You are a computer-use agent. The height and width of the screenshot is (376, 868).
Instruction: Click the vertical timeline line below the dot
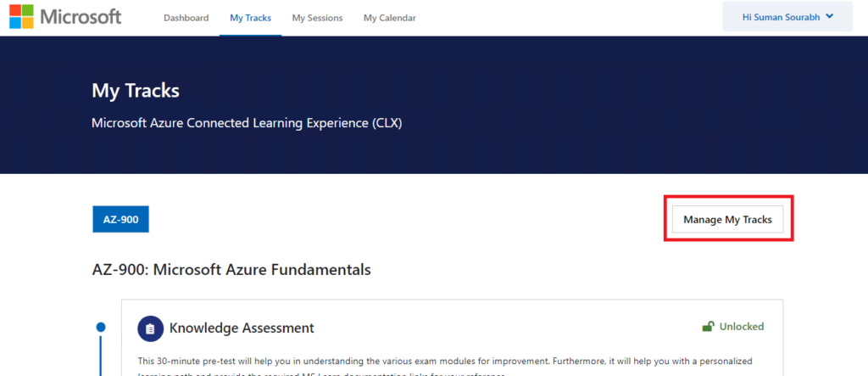click(101, 354)
